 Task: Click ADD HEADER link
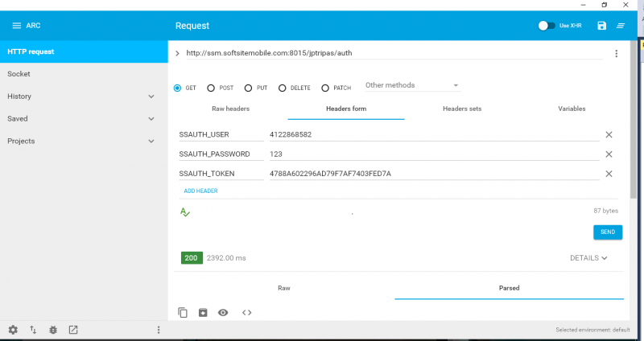pos(200,191)
